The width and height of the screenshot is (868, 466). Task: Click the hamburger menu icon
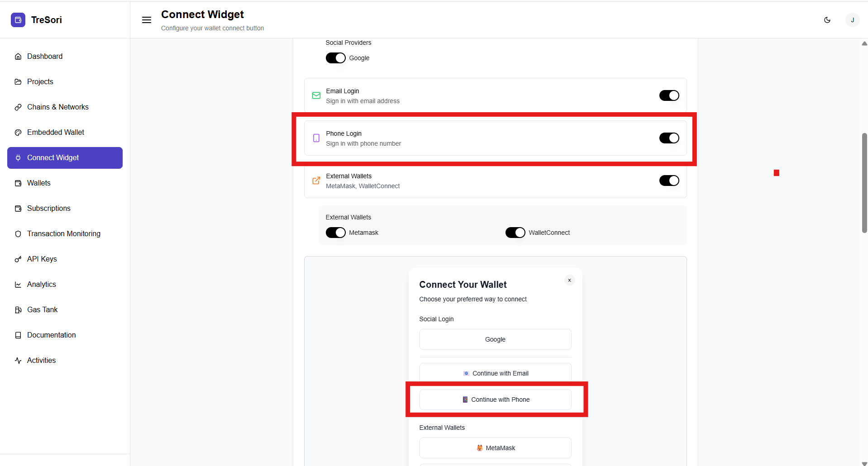[x=147, y=20]
